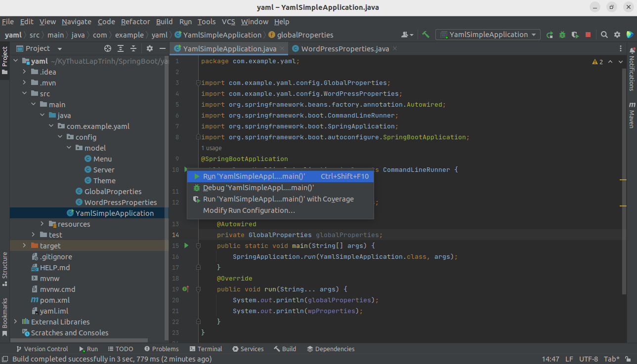The height and width of the screenshot is (364, 637).
Task: Open the Problems tool window
Action: [x=161, y=349]
